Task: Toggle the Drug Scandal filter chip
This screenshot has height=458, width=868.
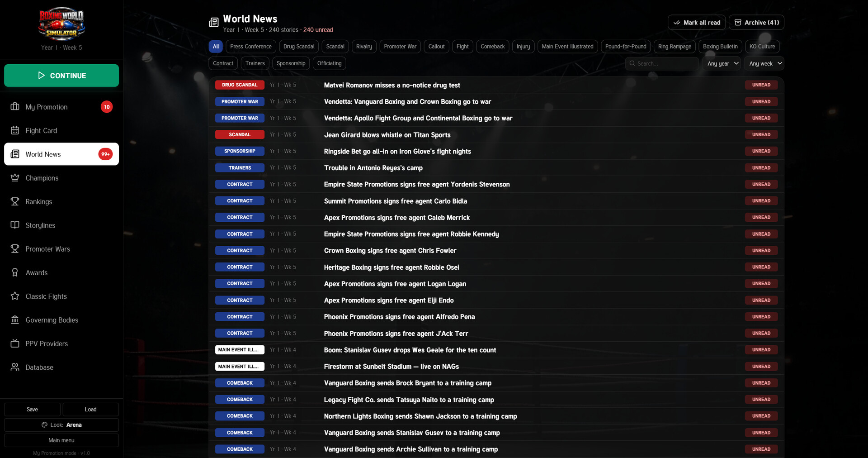Action: 299,47
